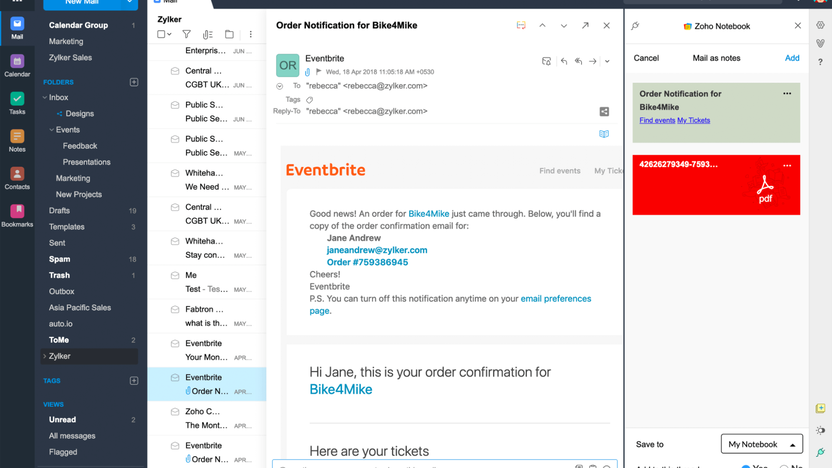Go to previous email with up arrow

[x=542, y=25]
